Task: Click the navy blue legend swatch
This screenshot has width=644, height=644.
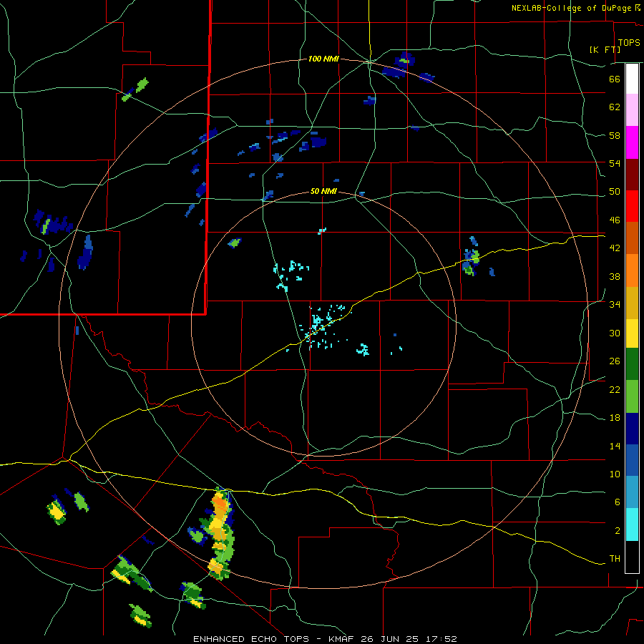Action: pyautogui.click(x=632, y=429)
